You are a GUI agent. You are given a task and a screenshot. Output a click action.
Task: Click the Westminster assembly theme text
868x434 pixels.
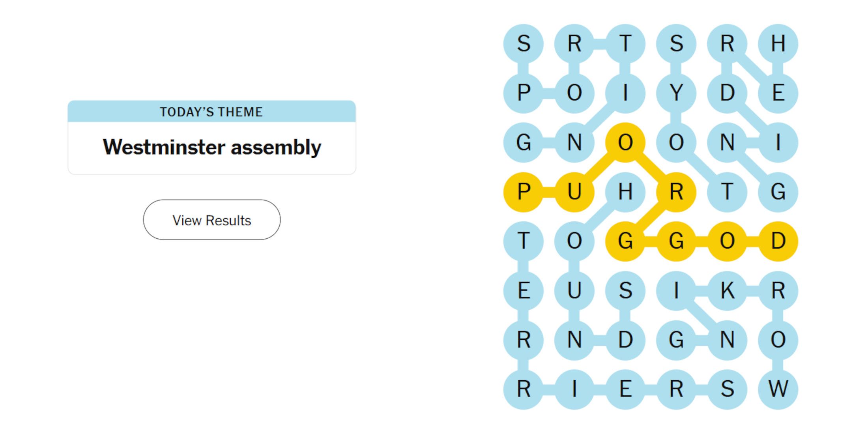coord(212,147)
